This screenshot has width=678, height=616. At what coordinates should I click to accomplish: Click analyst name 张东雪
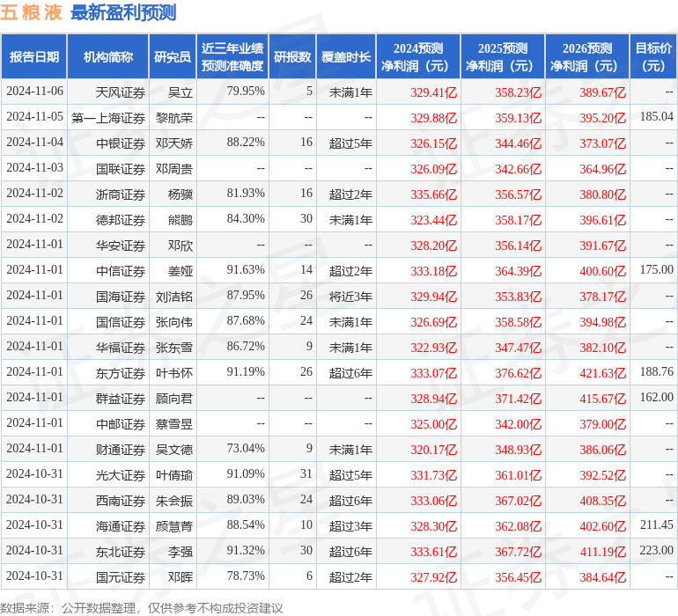pyautogui.click(x=174, y=347)
